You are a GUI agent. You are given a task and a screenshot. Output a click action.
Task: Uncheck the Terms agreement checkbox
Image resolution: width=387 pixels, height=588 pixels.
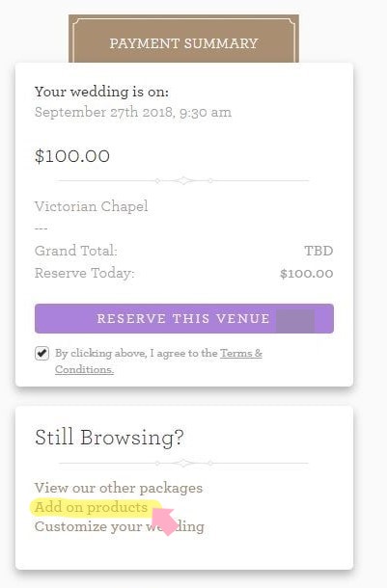click(41, 353)
